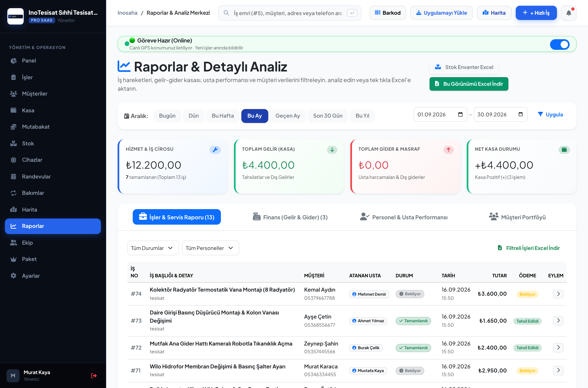
Task: Open details arrow for job #71
Action: (558, 370)
